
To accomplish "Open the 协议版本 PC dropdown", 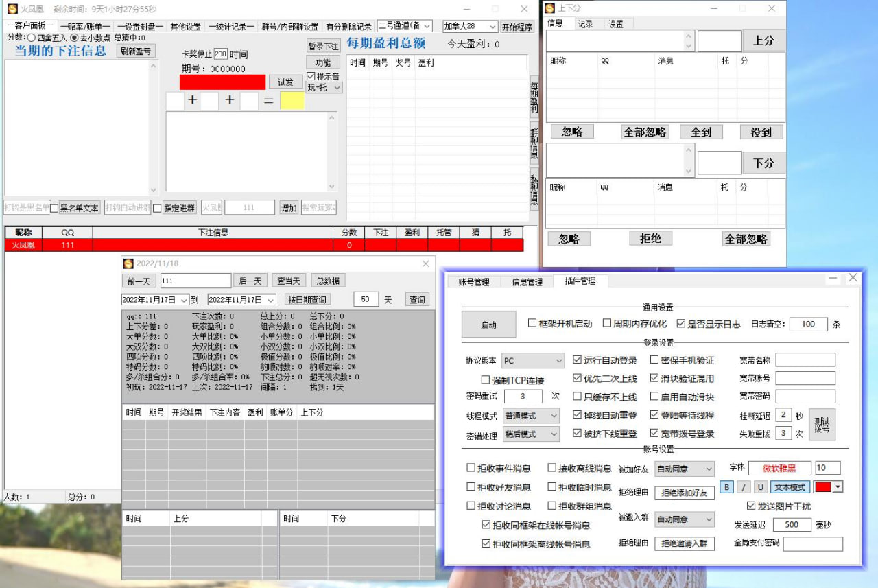I will coord(532,361).
